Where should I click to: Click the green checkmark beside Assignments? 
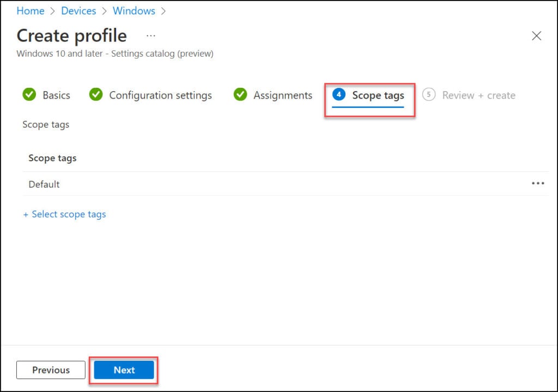point(240,94)
